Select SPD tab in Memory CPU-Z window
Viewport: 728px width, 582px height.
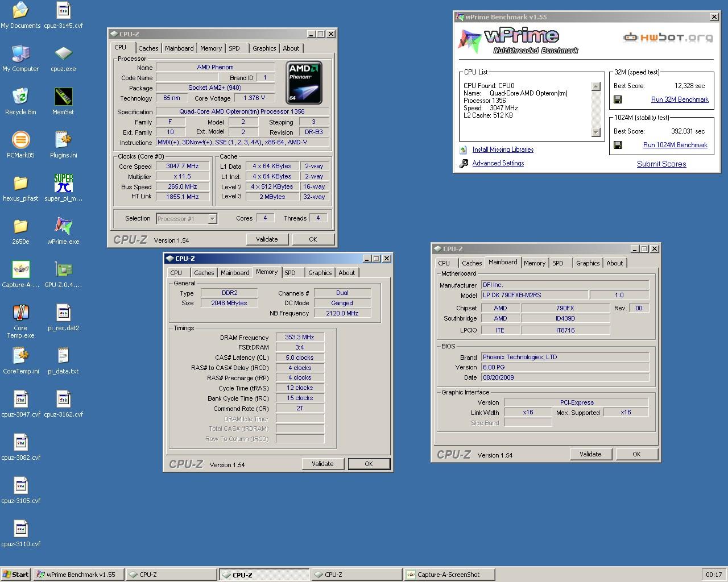pyautogui.click(x=290, y=273)
